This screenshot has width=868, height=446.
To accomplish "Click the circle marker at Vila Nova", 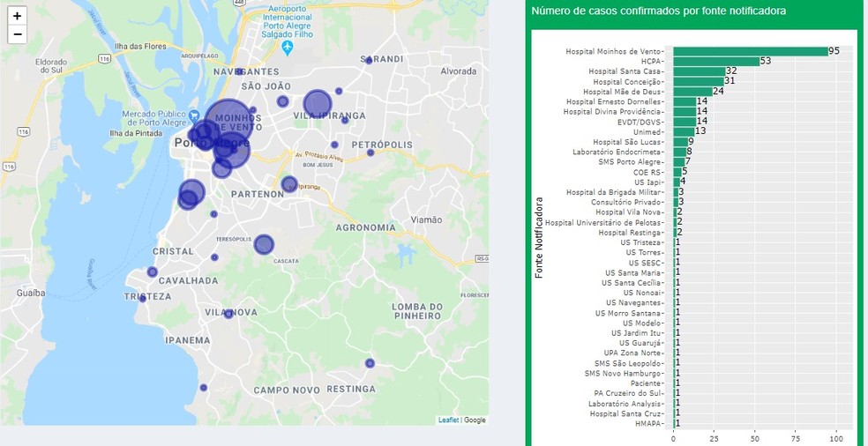I will [228, 314].
